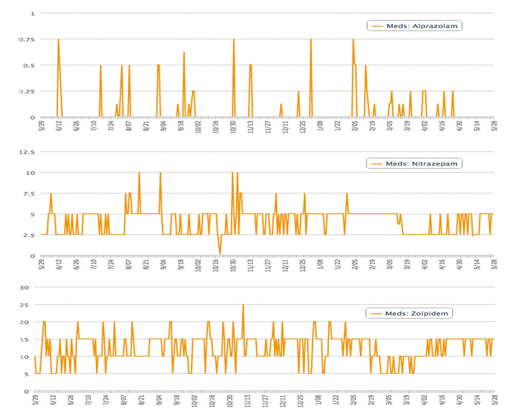Viewport: 516px width, 420px height.
Task: Click the 9/04 date label on Nitrazepam chart
Action: click(163, 264)
